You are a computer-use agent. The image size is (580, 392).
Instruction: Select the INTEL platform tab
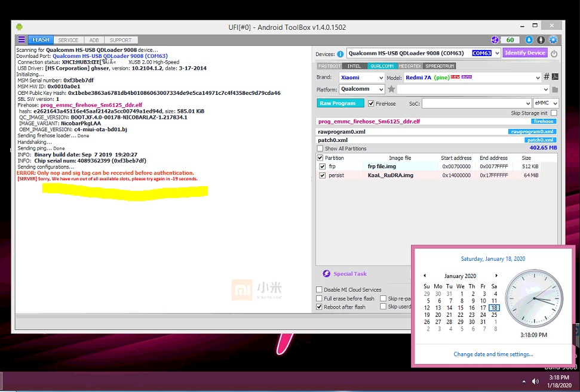(354, 66)
